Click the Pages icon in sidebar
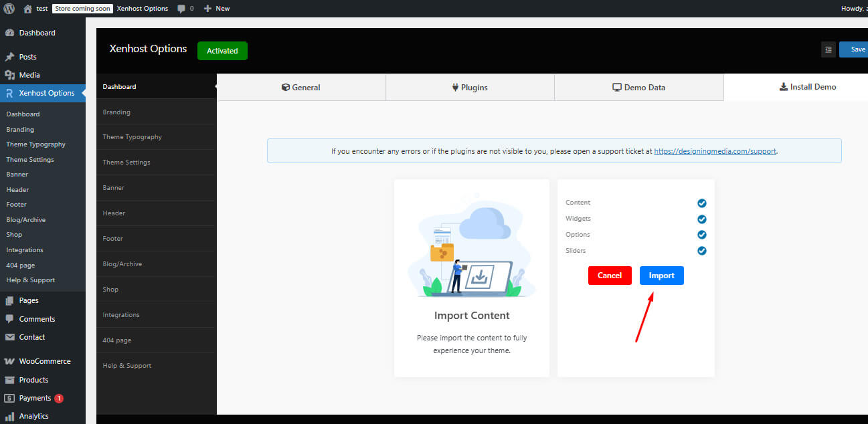This screenshot has width=868, height=424. click(9, 300)
